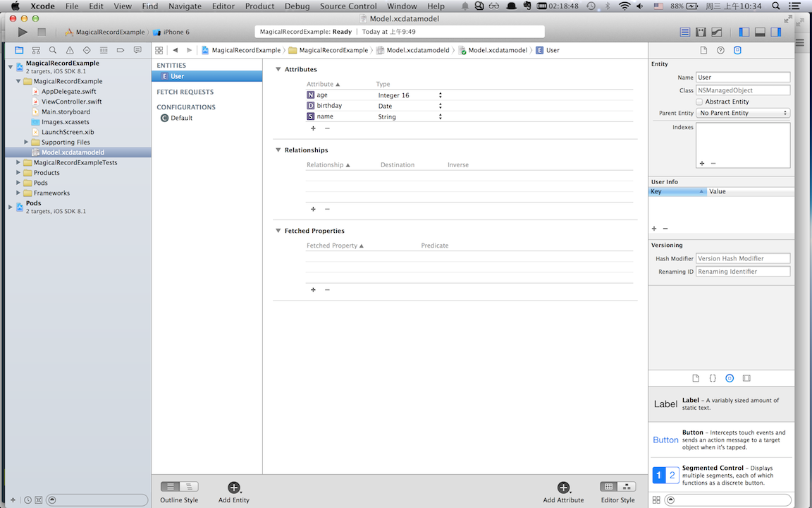812x508 pixels.
Task: Go back in editor history
Action: point(176,50)
